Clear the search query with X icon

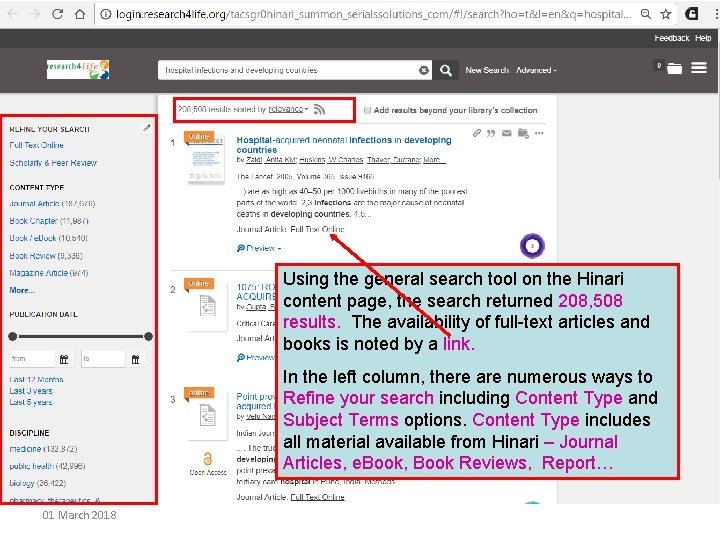point(424,70)
